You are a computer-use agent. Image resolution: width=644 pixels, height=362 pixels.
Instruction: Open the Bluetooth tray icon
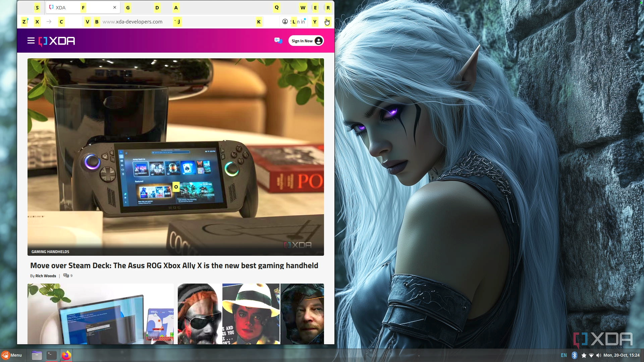574,355
